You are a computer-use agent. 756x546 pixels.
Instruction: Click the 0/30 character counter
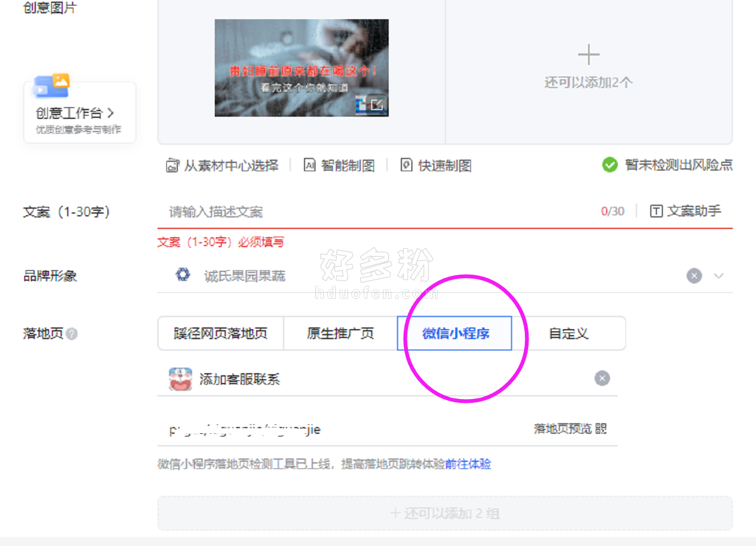[x=612, y=211]
